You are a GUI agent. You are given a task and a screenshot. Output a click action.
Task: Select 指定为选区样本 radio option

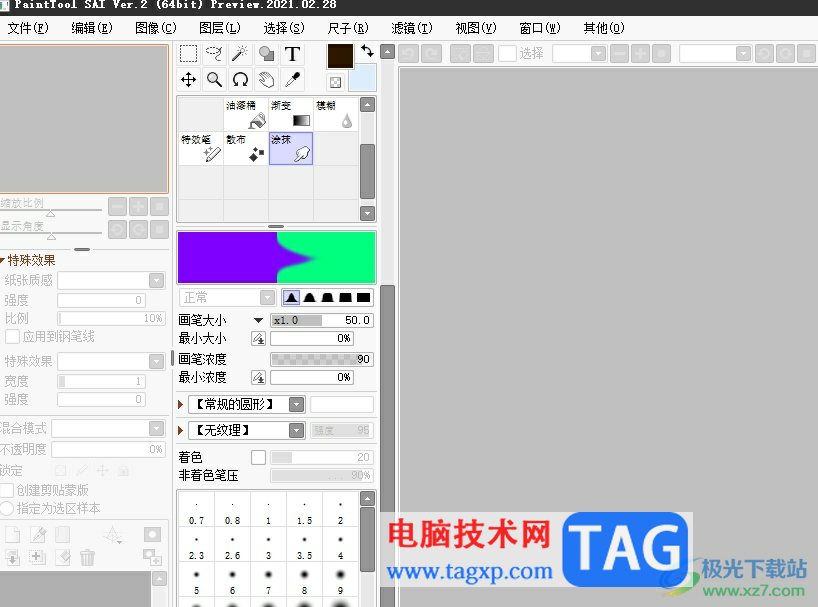[x=7, y=508]
